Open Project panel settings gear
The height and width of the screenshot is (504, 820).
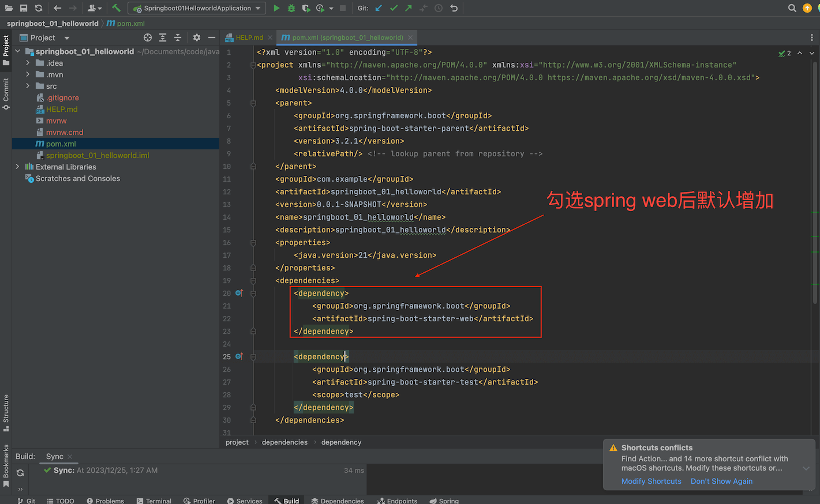click(197, 37)
